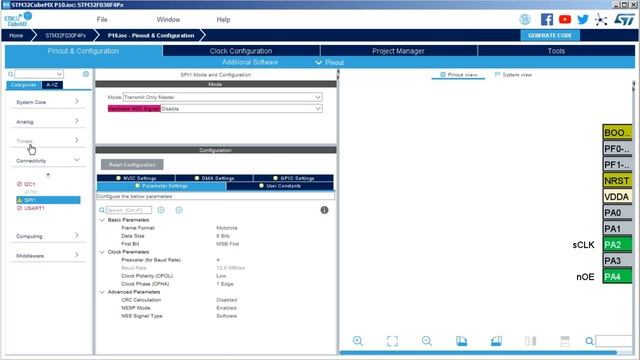Expand the Analog category
Image resolution: width=640 pixels, height=360 pixels.
pyautogui.click(x=48, y=122)
